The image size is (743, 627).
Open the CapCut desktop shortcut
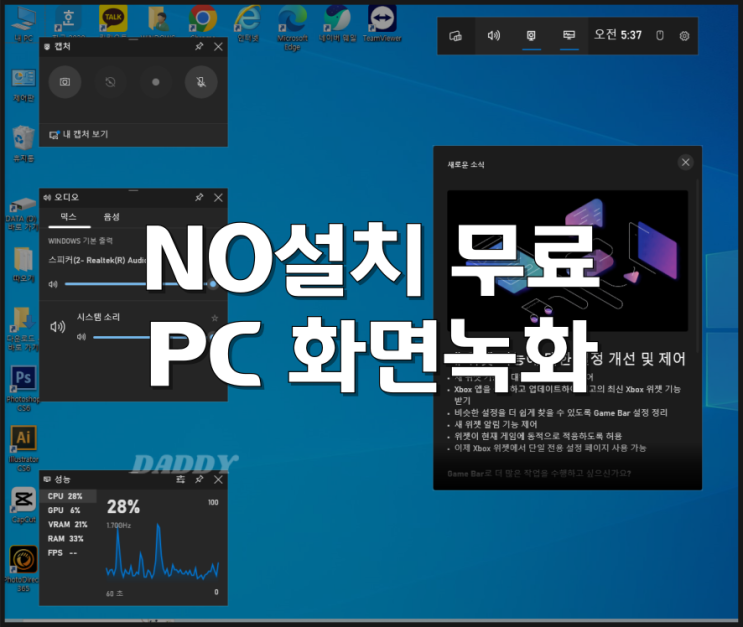[23, 505]
